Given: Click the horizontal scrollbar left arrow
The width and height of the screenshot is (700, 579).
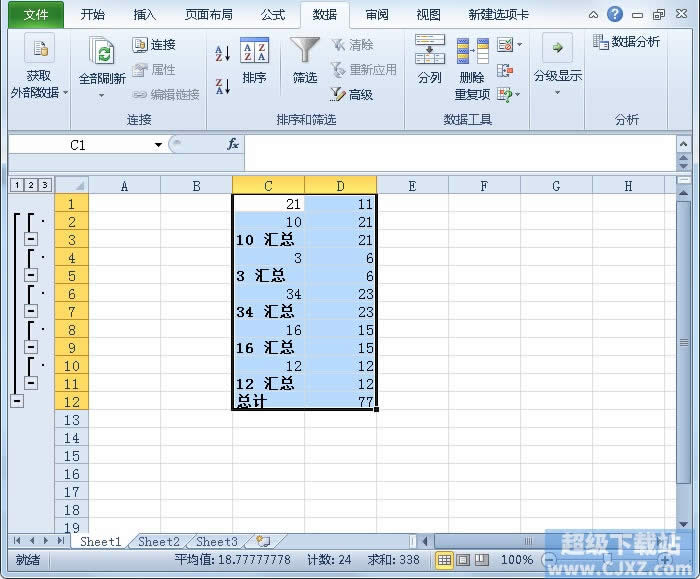Looking at the screenshot, I should pyautogui.click(x=425, y=542).
